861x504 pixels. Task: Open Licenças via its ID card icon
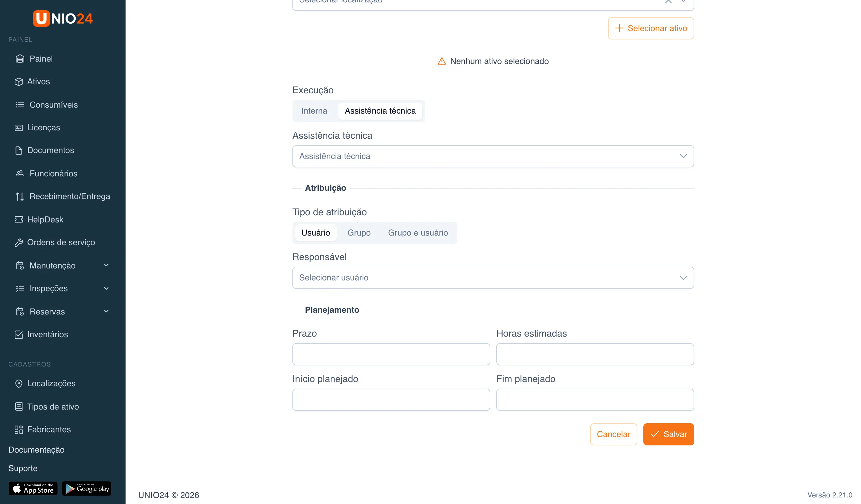tap(19, 127)
